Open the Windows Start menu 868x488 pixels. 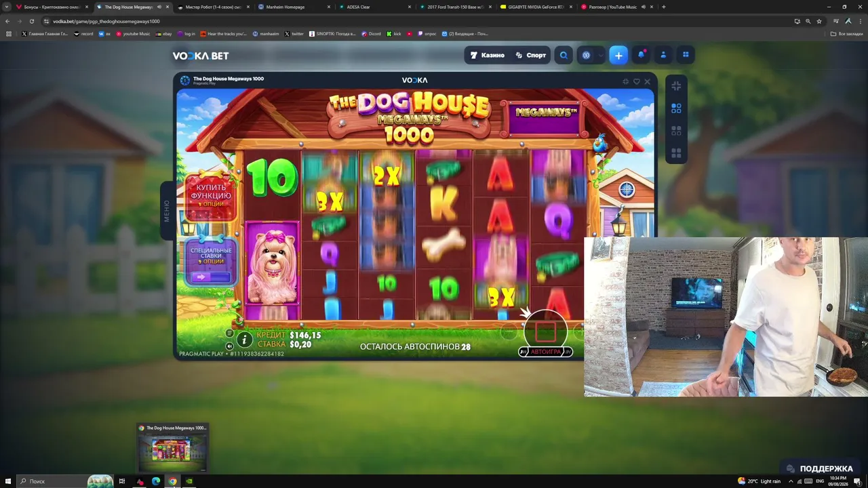click(x=7, y=481)
